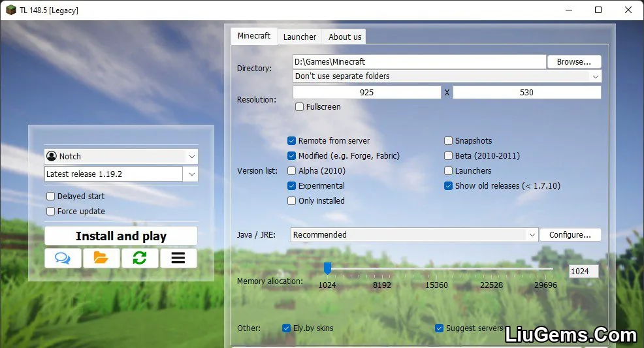Toggle Ely.by skins checkbox
The image size is (644, 348).
[x=286, y=328]
